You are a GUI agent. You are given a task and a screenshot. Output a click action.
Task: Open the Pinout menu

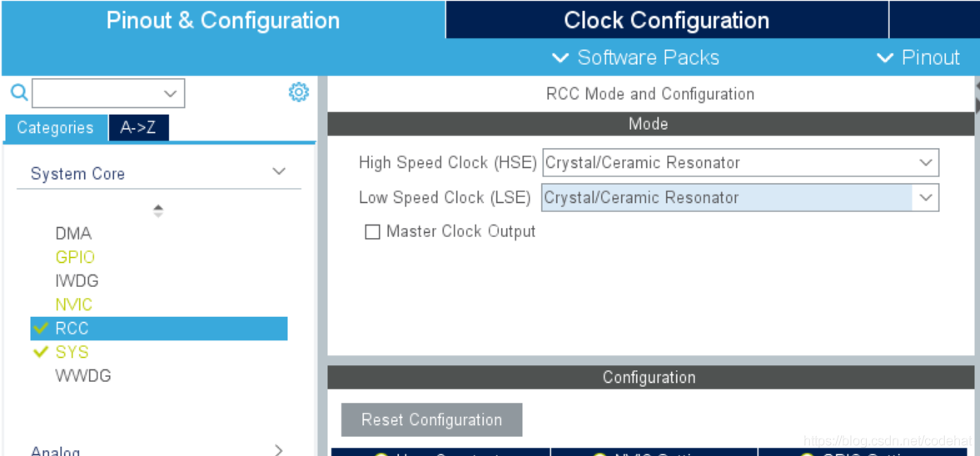point(918,58)
